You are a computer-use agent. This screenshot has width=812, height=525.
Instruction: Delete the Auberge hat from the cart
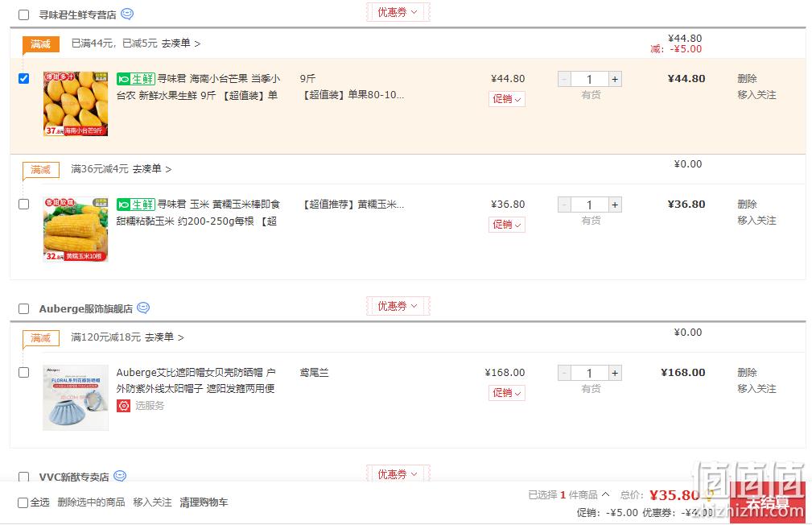(748, 373)
